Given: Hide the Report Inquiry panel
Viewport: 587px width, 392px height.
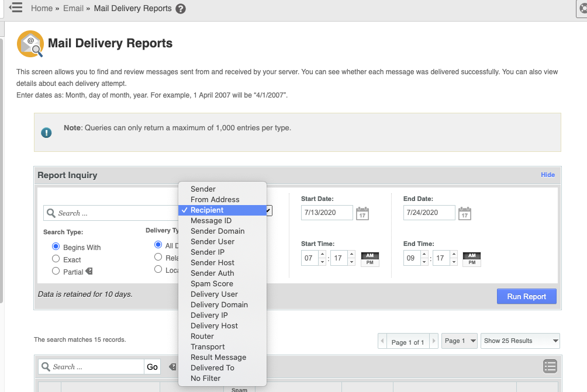Looking at the screenshot, I should point(548,175).
